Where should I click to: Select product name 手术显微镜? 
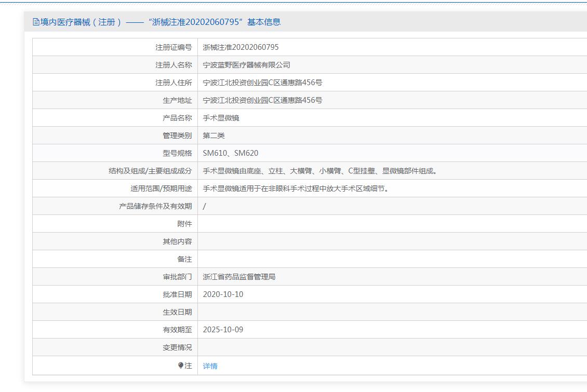[221, 118]
